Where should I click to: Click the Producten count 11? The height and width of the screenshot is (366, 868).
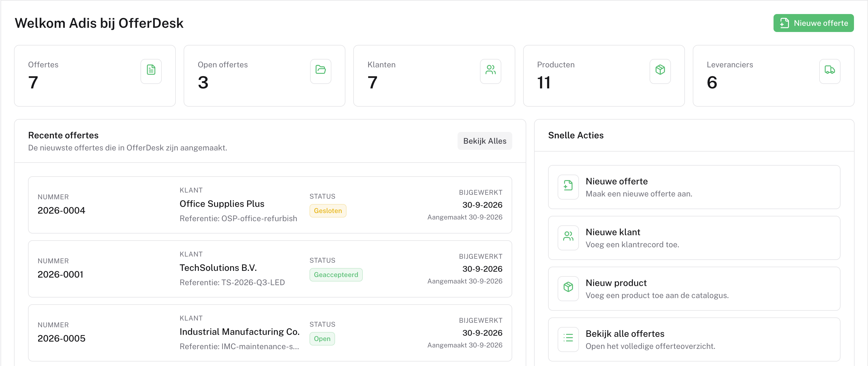(x=544, y=83)
